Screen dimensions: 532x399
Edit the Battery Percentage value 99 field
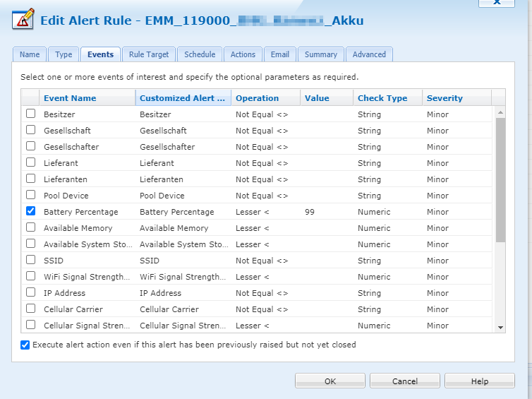tap(325, 212)
